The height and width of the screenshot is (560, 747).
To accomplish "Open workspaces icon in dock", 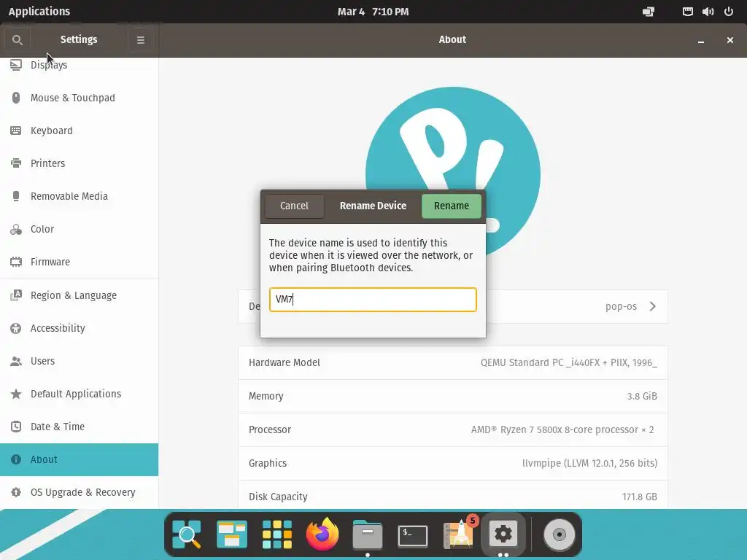I will click(x=231, y=534).
